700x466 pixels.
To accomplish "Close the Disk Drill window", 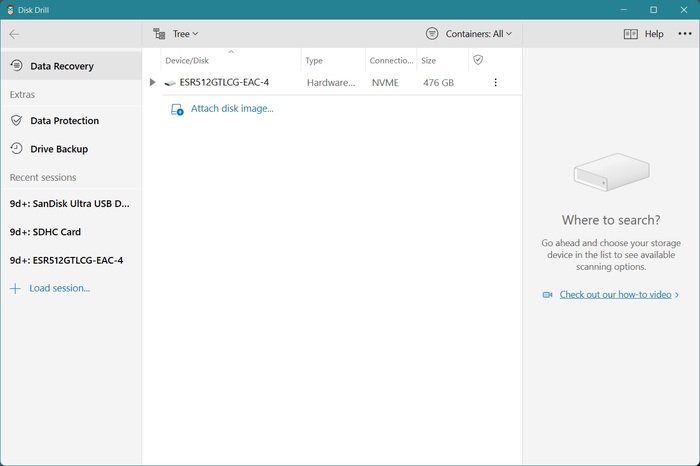I will 683,9.
